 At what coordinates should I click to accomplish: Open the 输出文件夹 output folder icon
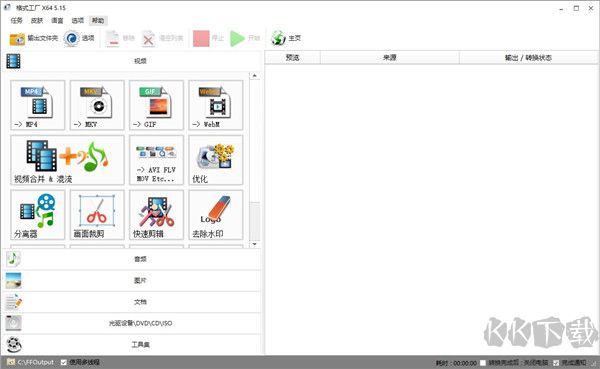(x=17, y=39)
